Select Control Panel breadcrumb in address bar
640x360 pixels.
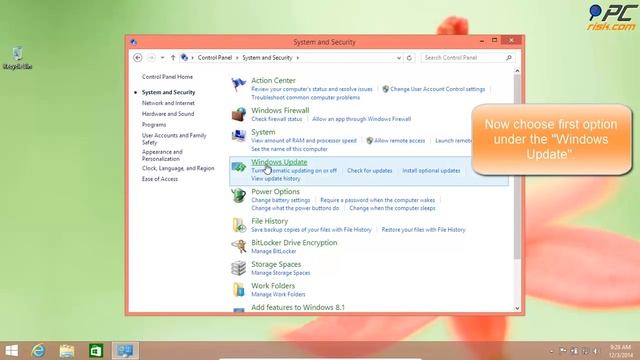[215, 58]
